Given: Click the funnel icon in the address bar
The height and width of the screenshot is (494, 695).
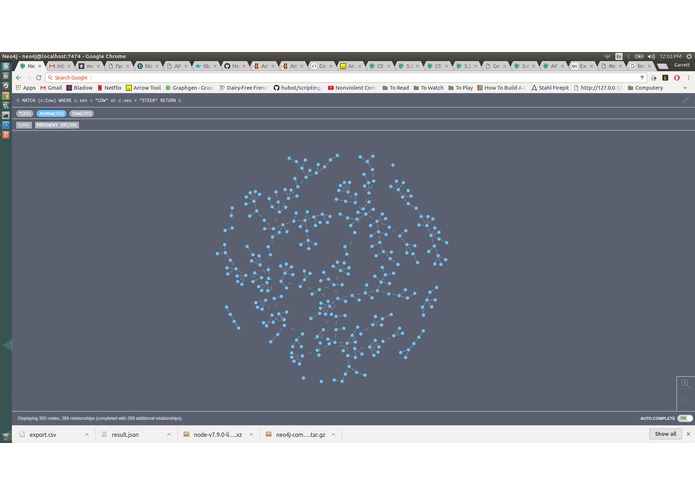Looking at the screenshot, I should [x=642, y=78].
